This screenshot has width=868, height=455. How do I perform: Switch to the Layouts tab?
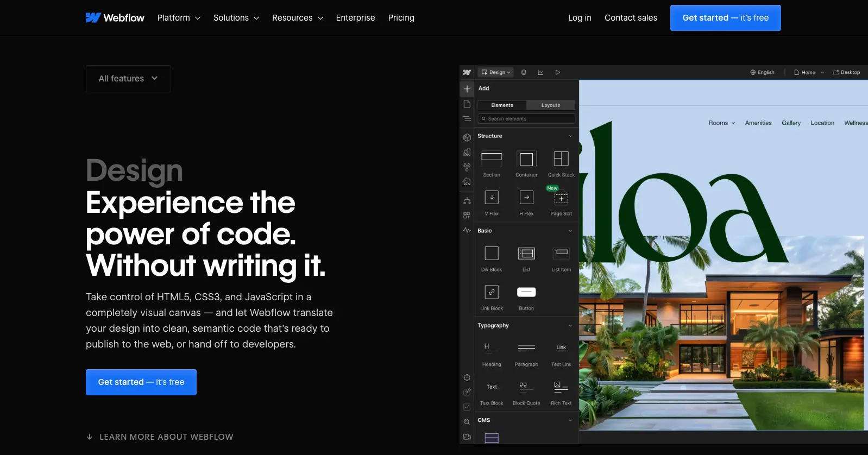click(x=551, y=105)
